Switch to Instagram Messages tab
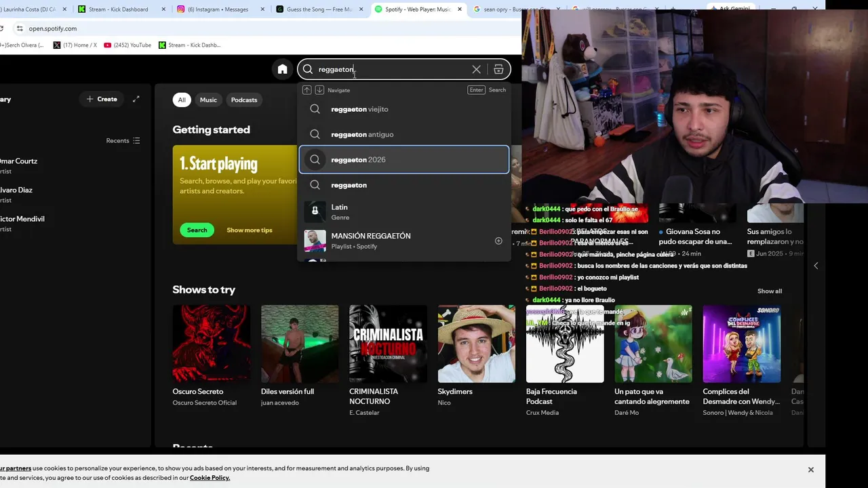 (218, 9)
